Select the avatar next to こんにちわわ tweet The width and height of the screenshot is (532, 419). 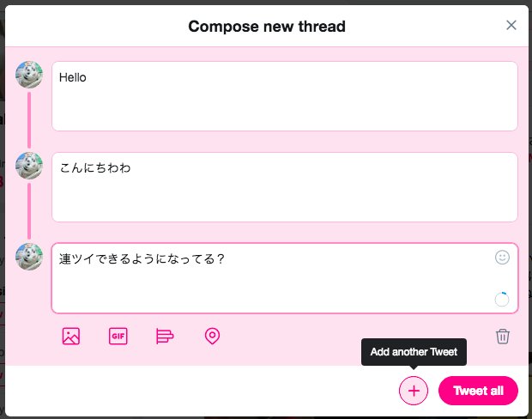29,166
